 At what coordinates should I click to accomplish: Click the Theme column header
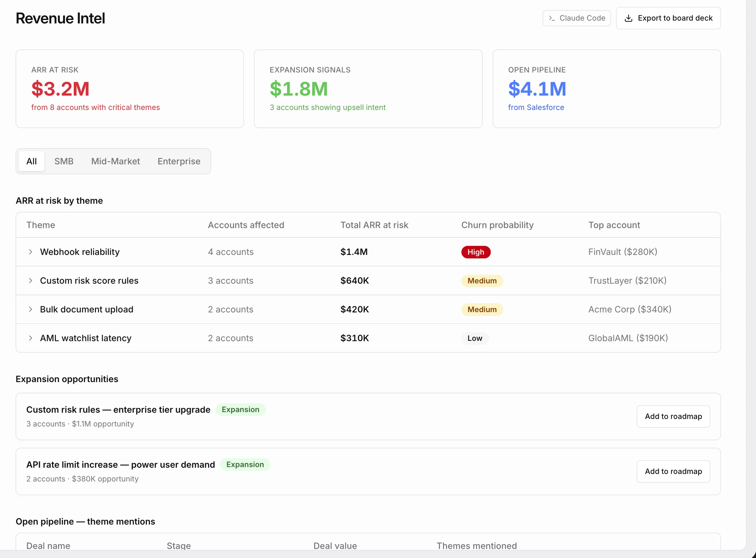click(x=41, y=225)
